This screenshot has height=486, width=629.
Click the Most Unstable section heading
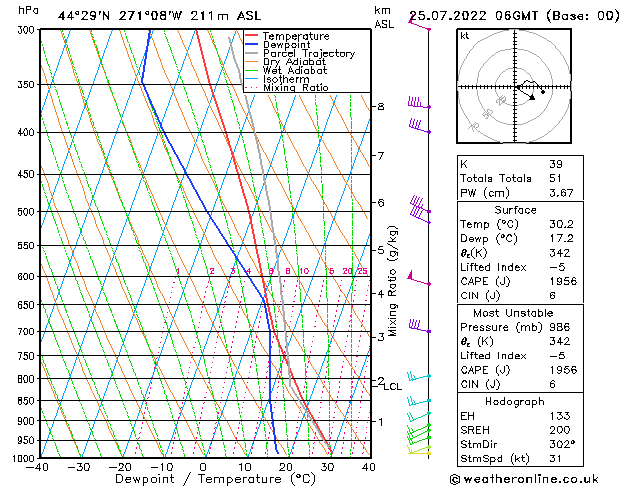[513, 313]
